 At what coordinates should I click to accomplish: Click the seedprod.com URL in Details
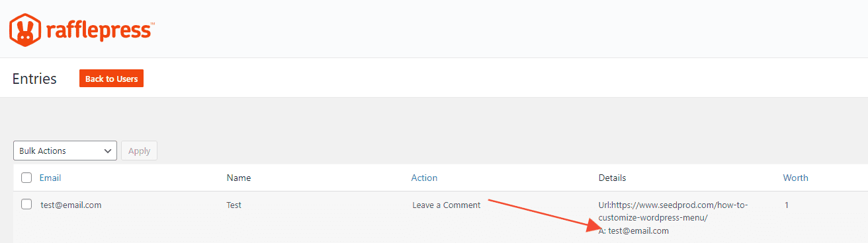[673, 211]
